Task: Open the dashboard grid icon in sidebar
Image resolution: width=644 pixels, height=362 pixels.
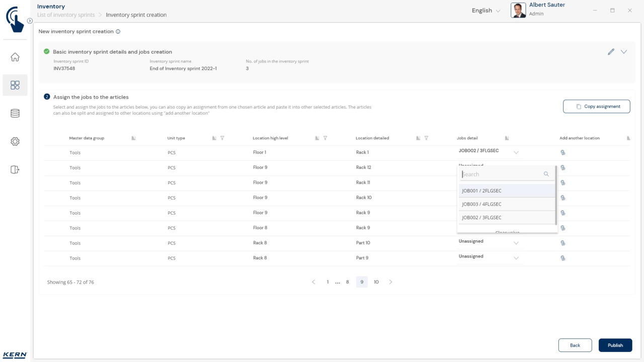Action: tap(15, 85)
